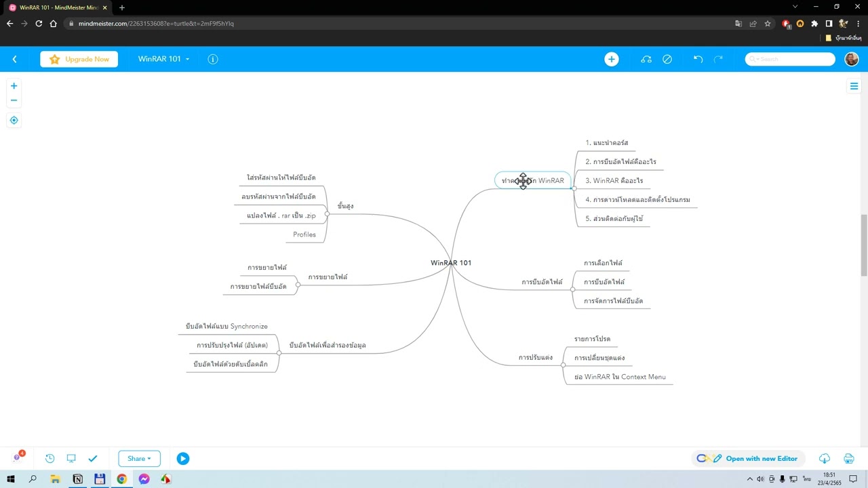Go back with the MindMeister back chevron

(14, 59)
